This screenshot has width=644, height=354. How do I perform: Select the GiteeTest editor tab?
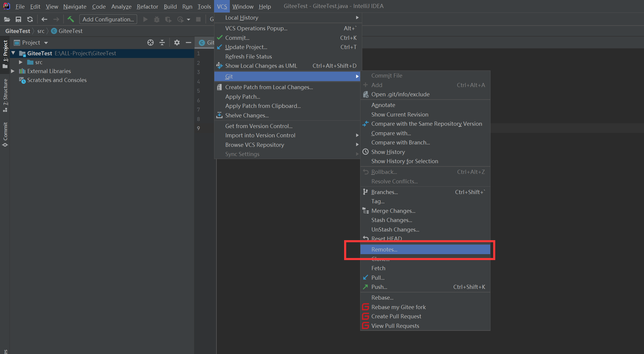pyautogui.click(x=205, y=43)
